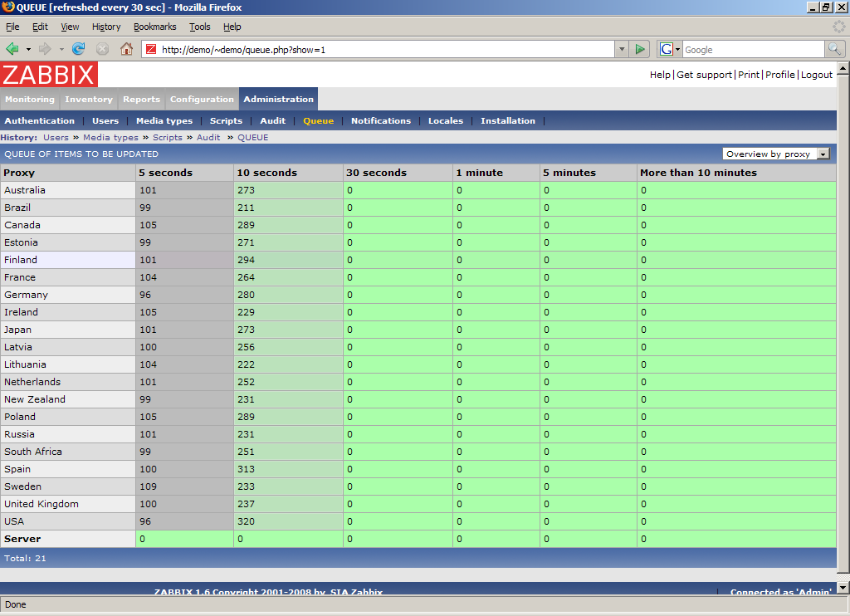Go to the home page icon

pos(126,49)
